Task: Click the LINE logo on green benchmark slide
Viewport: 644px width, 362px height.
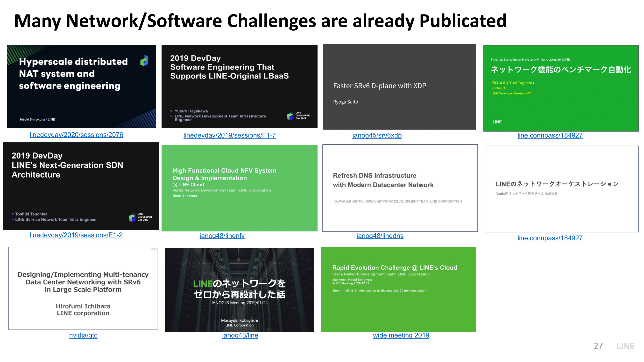Action: (497, 122)
